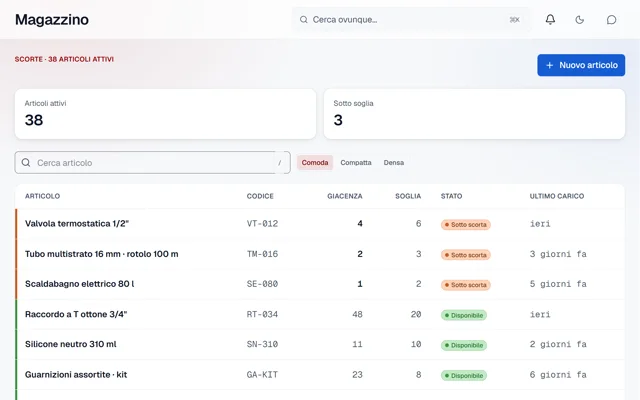Click code VT-012
The height and width of the screenshot is (400, 640).
pyautogui.click(x=262, y=224)
